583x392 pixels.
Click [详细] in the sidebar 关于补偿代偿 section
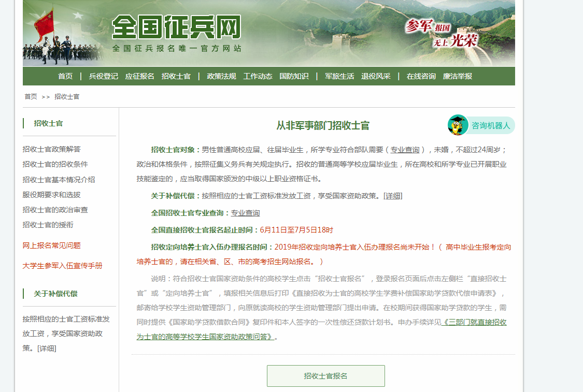pos(47,348)
